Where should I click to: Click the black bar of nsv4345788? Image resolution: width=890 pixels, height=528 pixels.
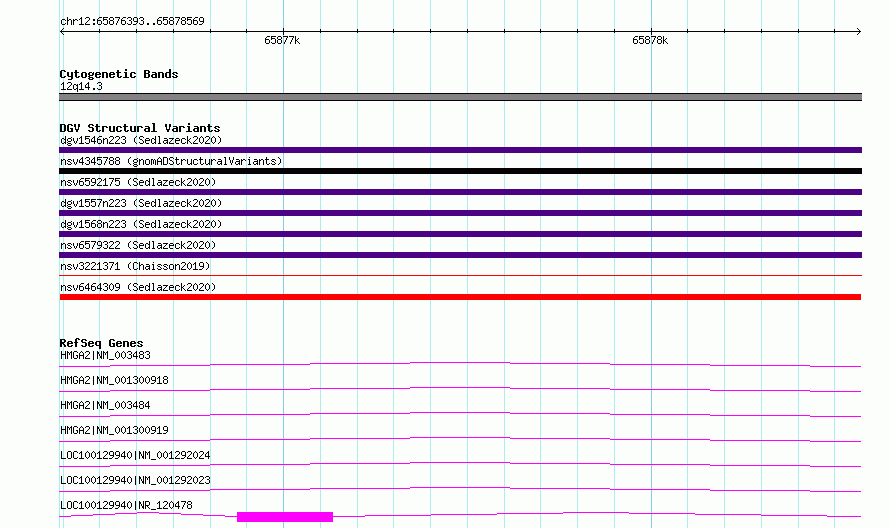[460, 171]
